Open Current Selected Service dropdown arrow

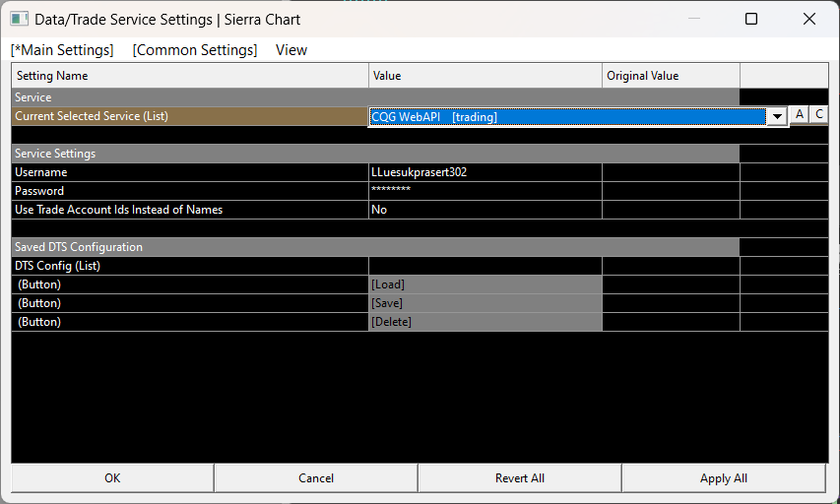coord(777,116)
